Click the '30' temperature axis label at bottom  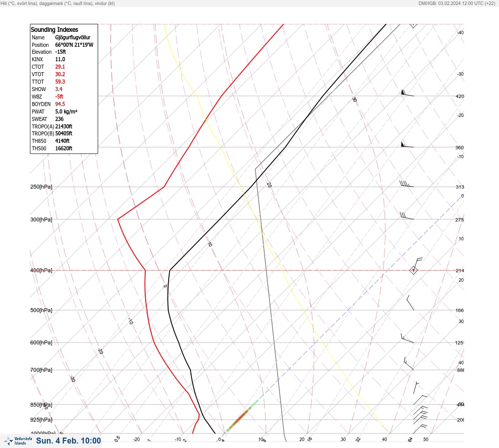point(343,440)
